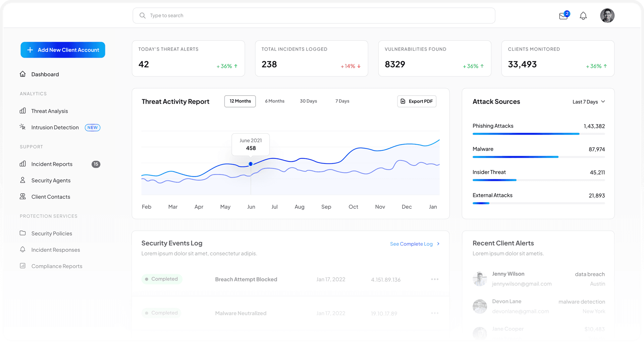Open Incident Reports from the sidebar
Viewport: 644px width, 344px height.
(x=52, y=164)
